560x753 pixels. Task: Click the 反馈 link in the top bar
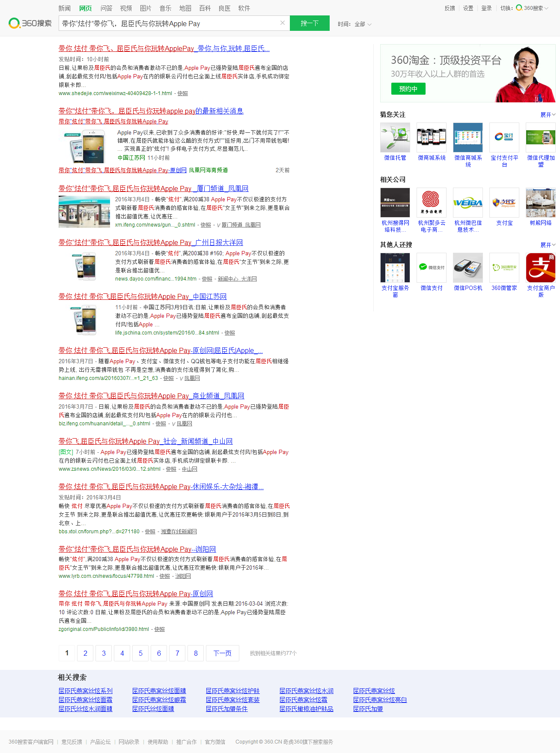pos(450,8)
